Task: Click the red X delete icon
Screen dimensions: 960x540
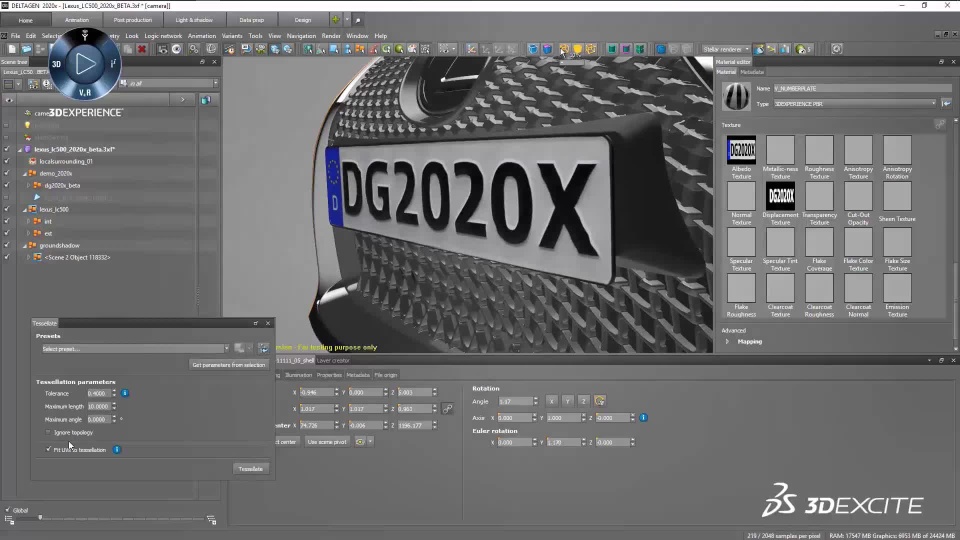Action: [141, 49]
